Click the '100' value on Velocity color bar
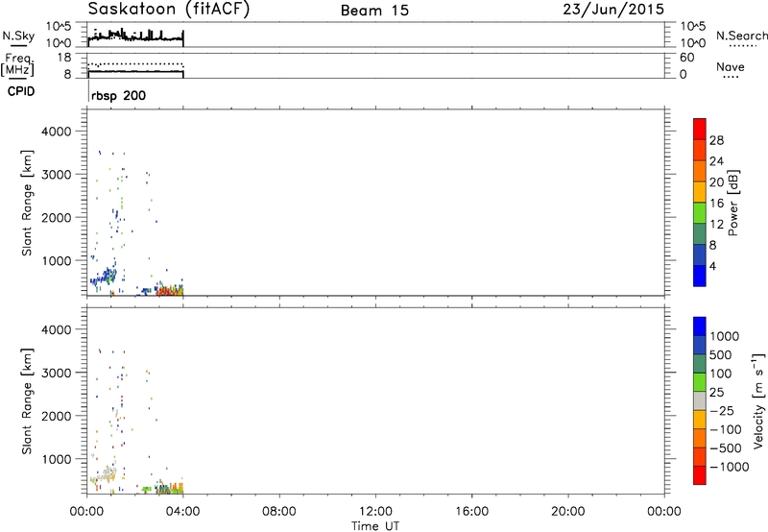 (723, 374)
